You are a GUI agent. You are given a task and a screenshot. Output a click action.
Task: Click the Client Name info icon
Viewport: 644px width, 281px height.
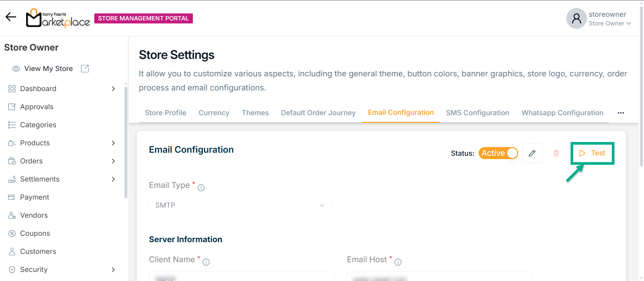click(206, 262)
